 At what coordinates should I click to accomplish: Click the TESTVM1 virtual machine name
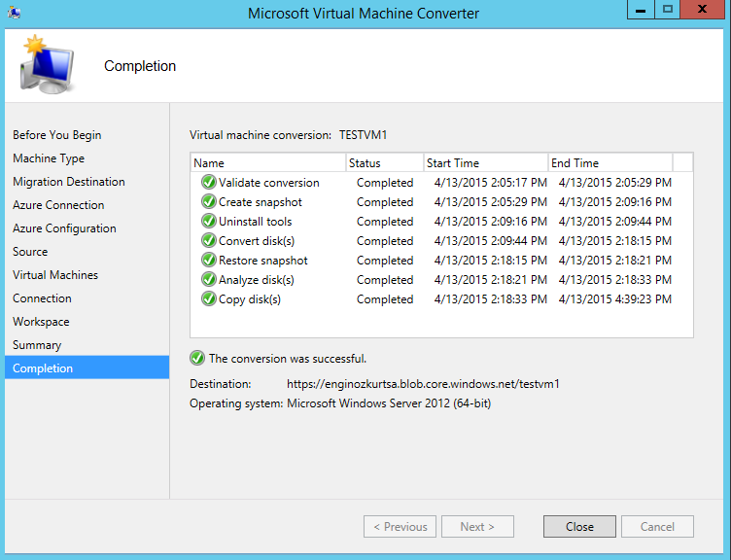click(364, 135)
